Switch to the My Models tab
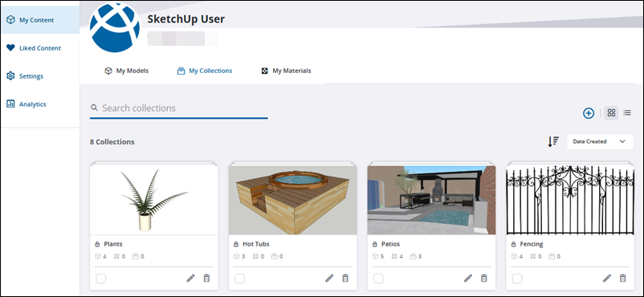This screenshot has height=297, width=644. [127, 71]
